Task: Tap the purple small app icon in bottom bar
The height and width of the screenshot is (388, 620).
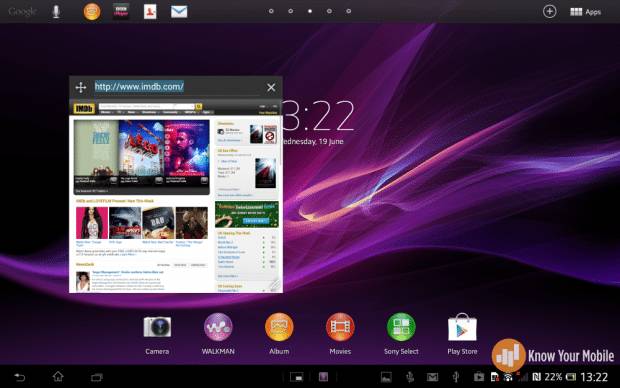Action: point(323,377)
